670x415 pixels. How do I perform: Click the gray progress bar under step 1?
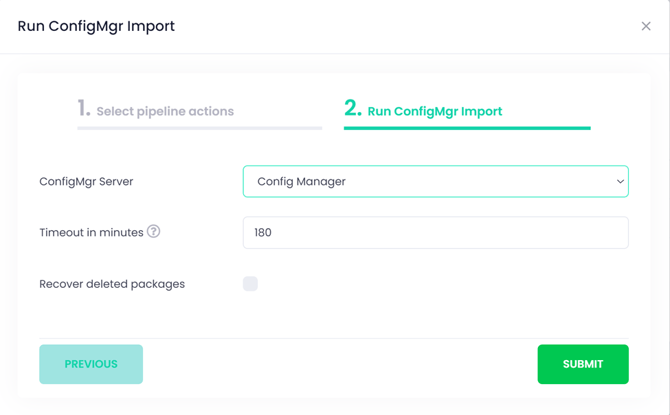[x=200, y=128]
